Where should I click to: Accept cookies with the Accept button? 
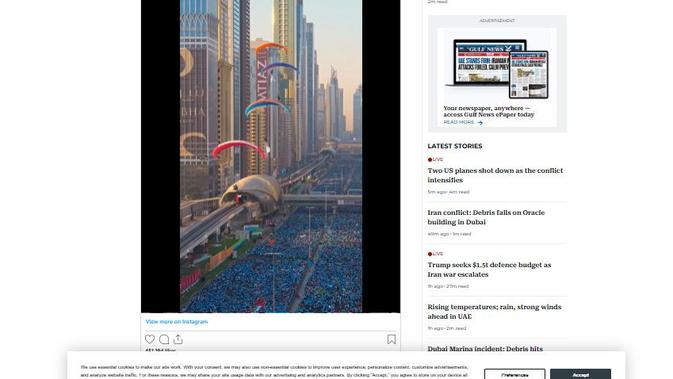(580, 374)
